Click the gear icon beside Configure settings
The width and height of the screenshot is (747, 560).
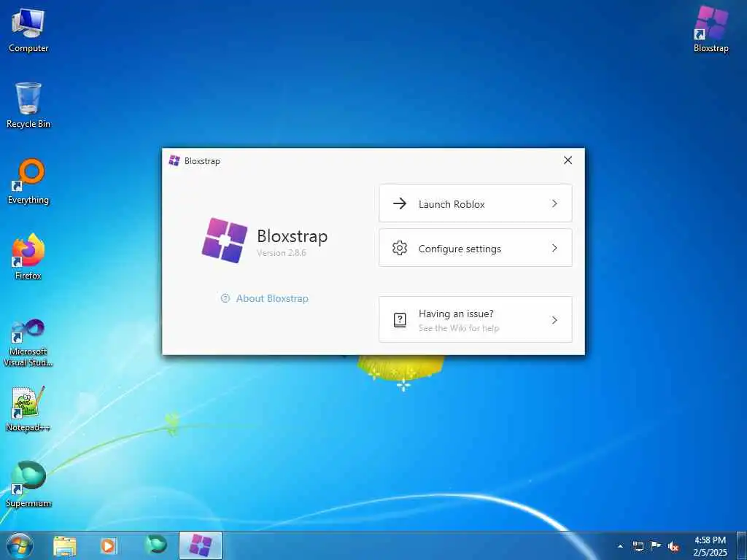[x=400, y=248]
